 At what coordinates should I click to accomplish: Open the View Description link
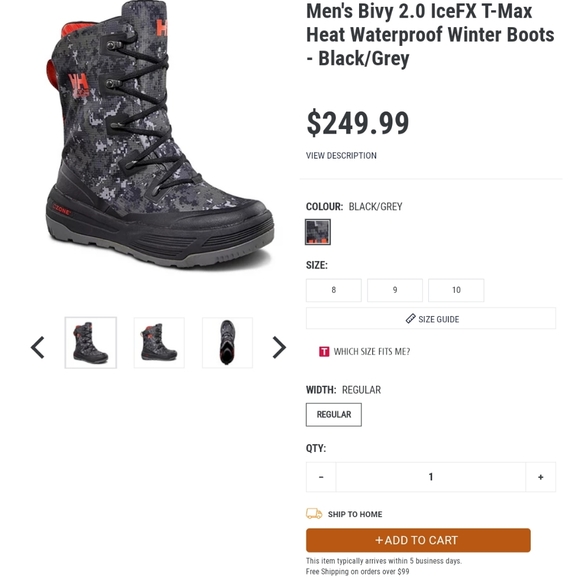pos(341,155)
